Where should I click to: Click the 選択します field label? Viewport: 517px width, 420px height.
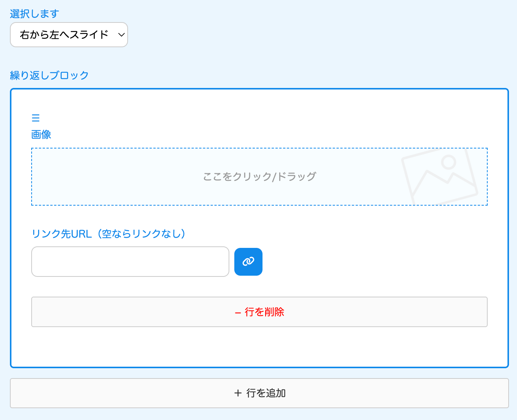pyautogui.click(x=34, y=14)
